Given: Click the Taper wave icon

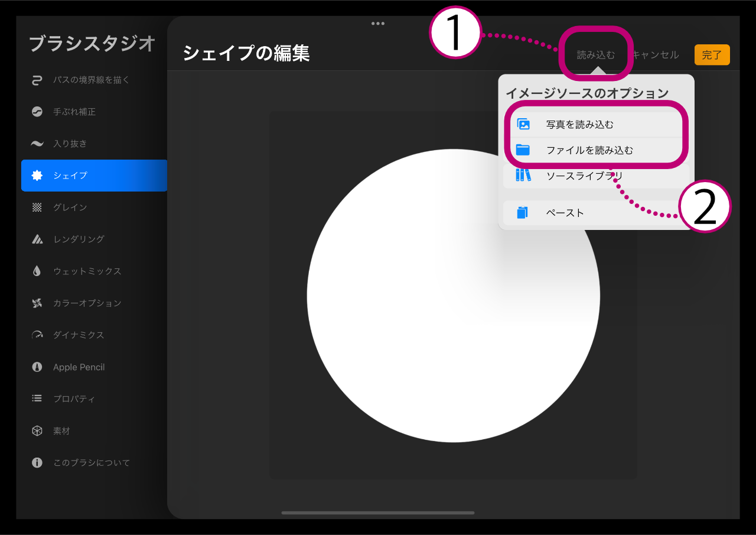Looking at the screenshot, I should [37, 144].
